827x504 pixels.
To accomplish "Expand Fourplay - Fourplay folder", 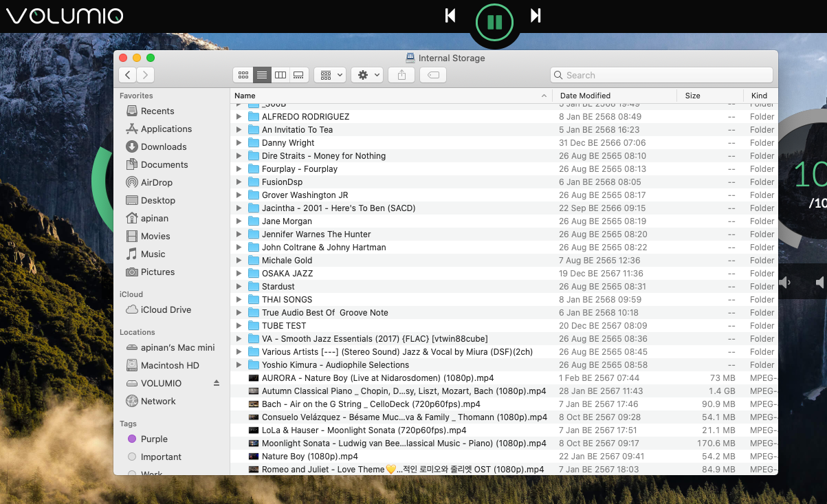I will click(239, 169).
